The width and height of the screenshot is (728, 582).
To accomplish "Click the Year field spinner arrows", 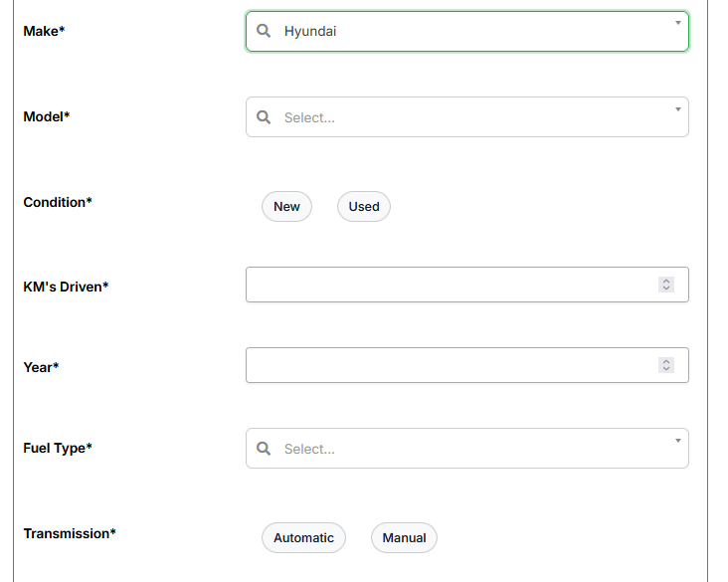I will (666, 365).
